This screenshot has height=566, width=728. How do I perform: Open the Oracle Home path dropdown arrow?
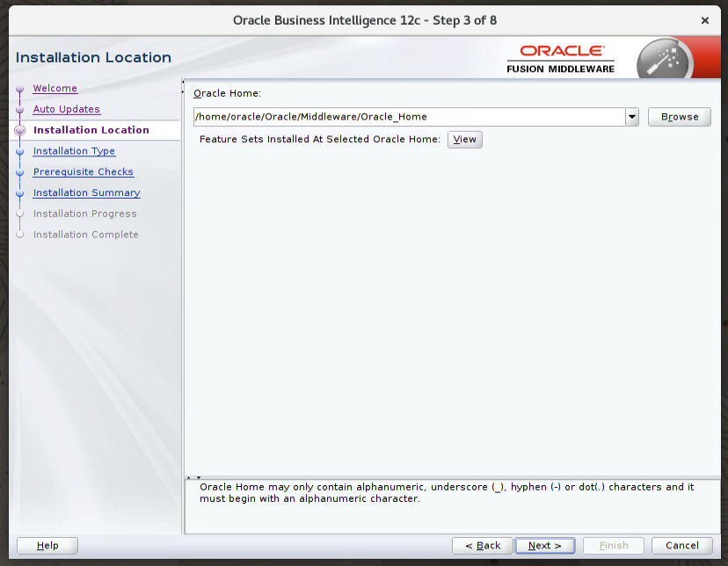pos(632,117)
